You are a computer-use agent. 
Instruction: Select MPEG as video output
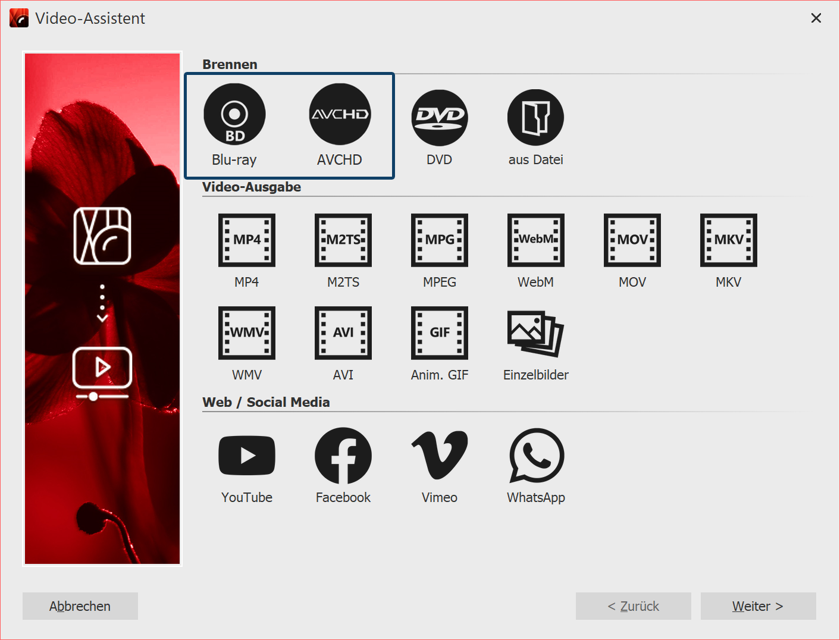[x=439, y=240]
